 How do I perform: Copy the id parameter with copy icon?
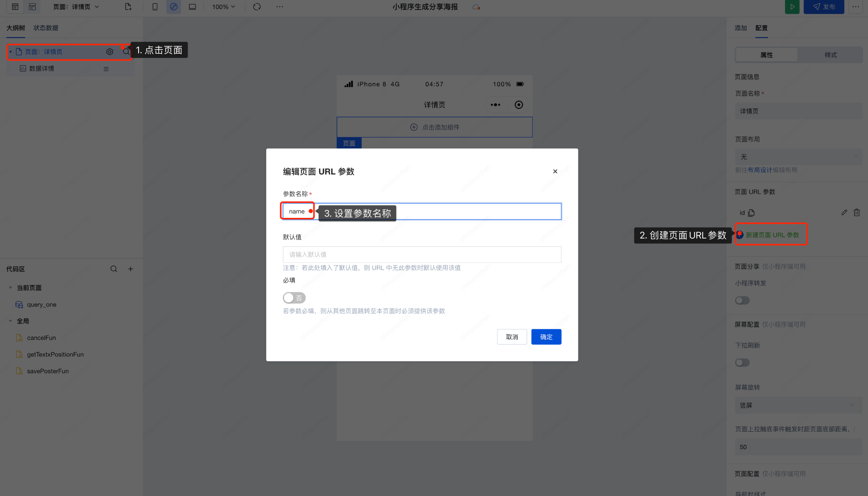click(751, 213)
